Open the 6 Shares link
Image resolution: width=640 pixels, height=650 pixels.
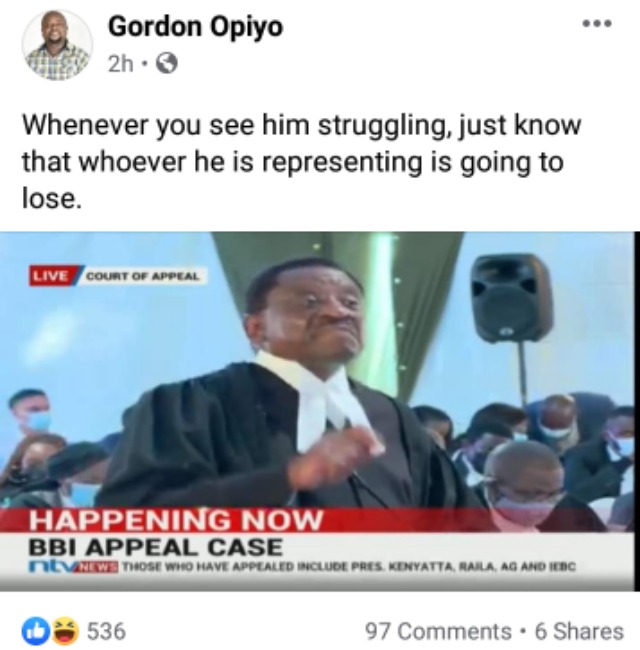(579, 631)
